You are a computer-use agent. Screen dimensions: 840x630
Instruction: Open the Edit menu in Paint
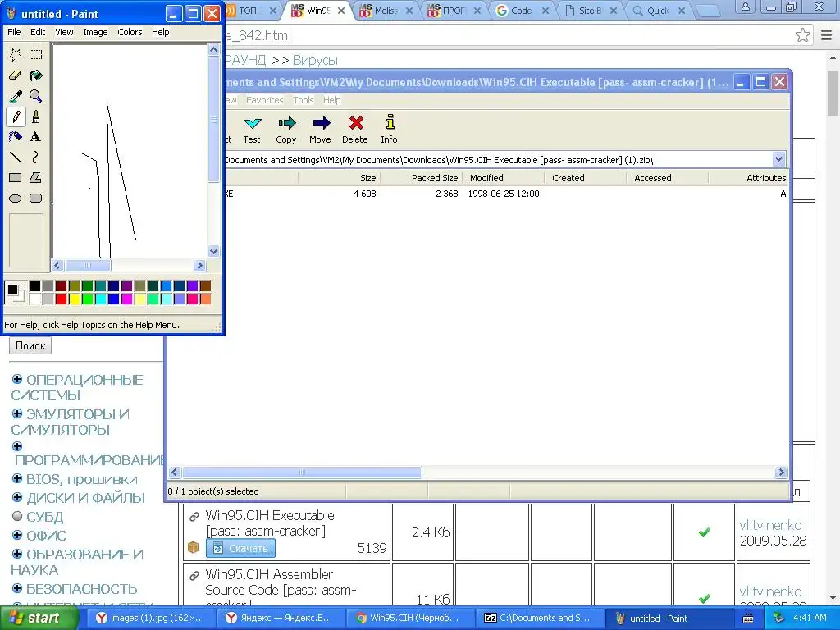[x=38, y=32]
